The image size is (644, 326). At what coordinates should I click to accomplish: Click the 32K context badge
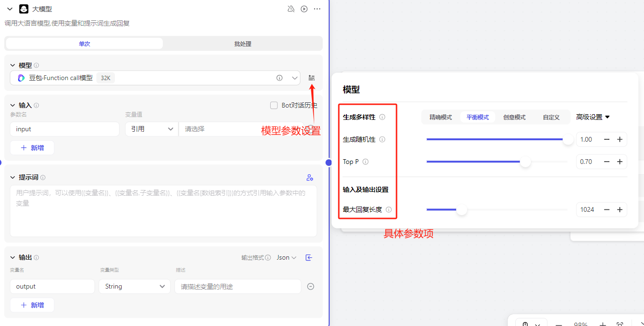tap(106, 78)
